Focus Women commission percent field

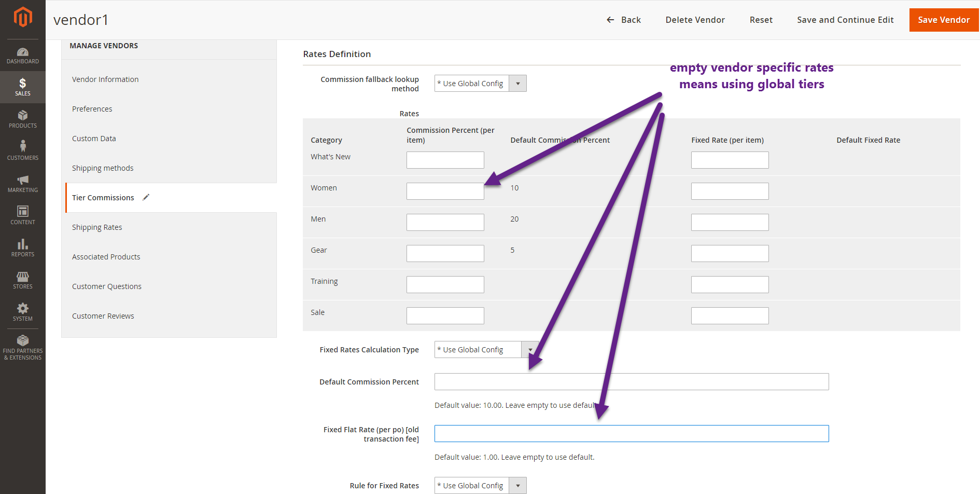point(445,191)
